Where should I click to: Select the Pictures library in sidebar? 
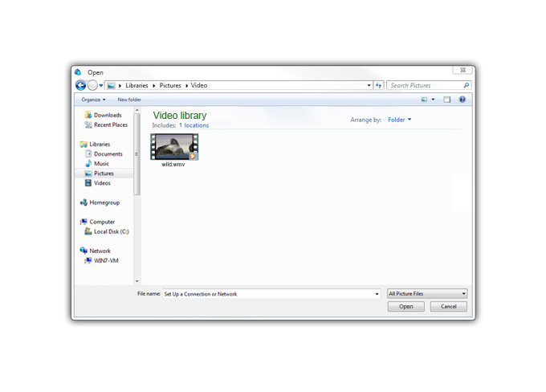point(104,174)
